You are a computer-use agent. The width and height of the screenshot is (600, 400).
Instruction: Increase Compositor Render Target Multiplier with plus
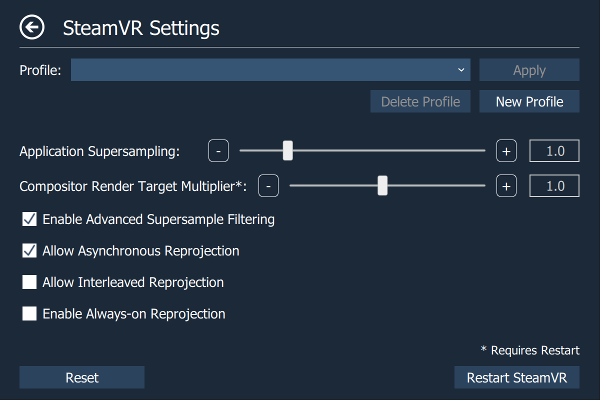[506, 186]
